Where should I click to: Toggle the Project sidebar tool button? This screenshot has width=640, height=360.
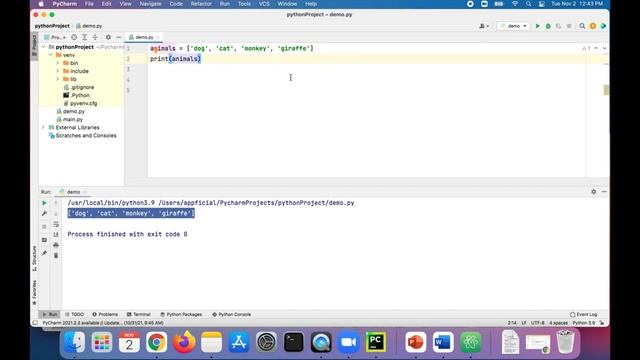34,46
